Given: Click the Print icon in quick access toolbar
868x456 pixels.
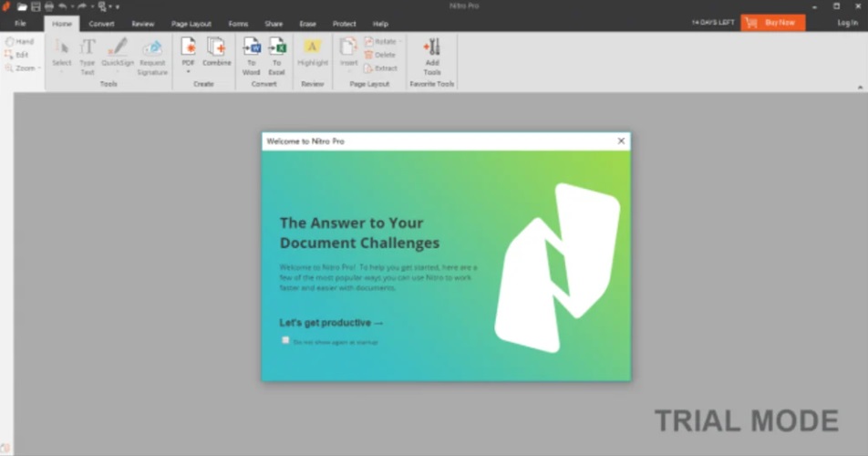Looking at the screenshot, I should [48, 6].
